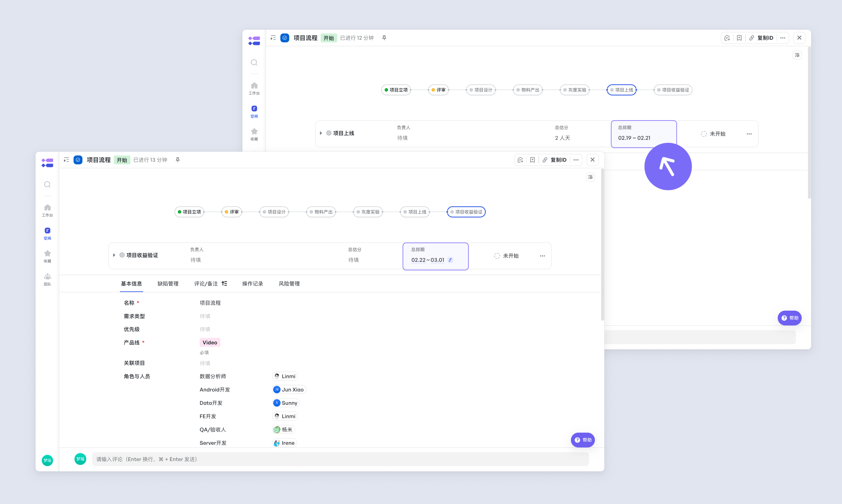Viewport: 842px width, 504px height.
Task: Open the 未开始 status dropdown in front window
Action: pyautogui.click(x=506, y=256)
